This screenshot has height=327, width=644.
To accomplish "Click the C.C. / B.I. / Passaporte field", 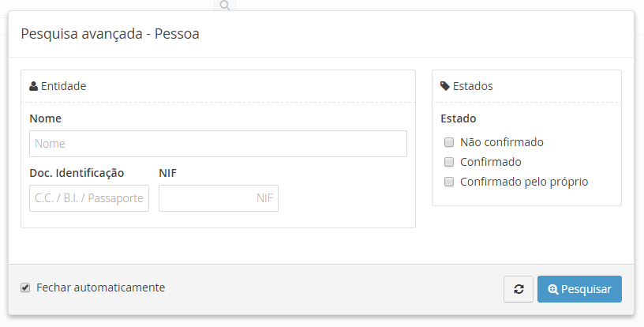I will (x=88, y=198).
